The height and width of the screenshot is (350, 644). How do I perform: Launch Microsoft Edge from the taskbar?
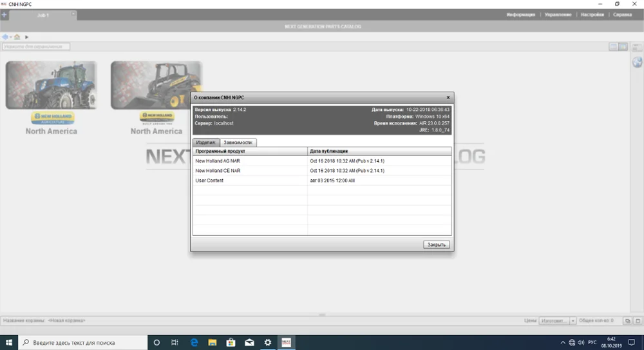coord(194,342)
